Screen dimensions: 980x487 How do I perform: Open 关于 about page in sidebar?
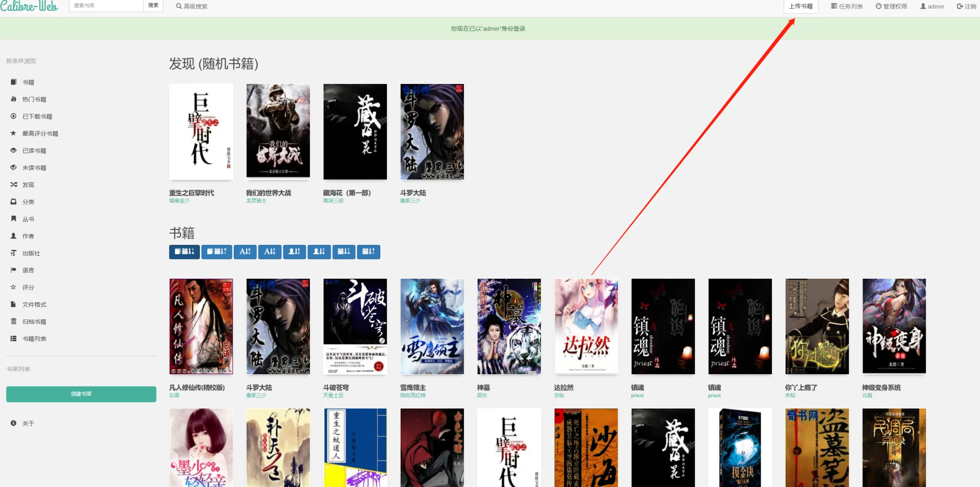pyautogui.click(x=28, y=423)
